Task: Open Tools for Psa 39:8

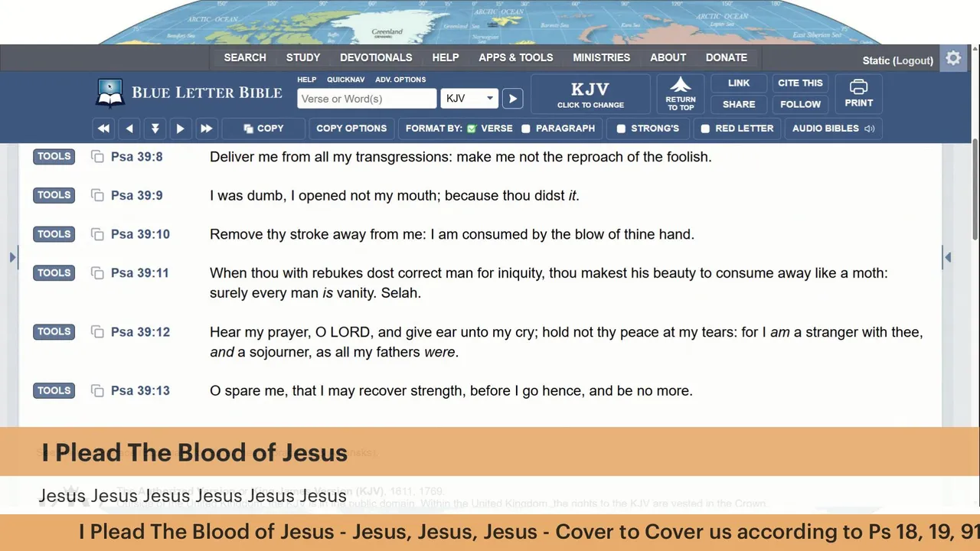Action: 54,157
